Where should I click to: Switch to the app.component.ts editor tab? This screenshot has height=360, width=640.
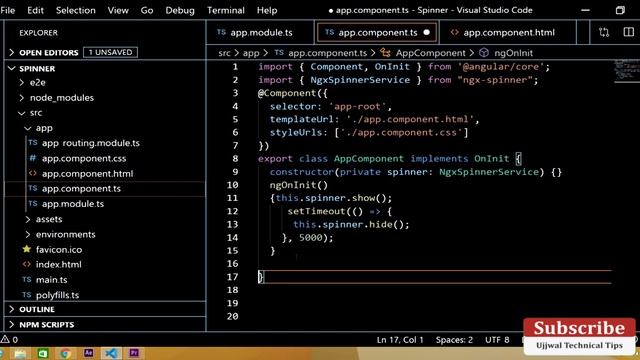pos(377,32)
